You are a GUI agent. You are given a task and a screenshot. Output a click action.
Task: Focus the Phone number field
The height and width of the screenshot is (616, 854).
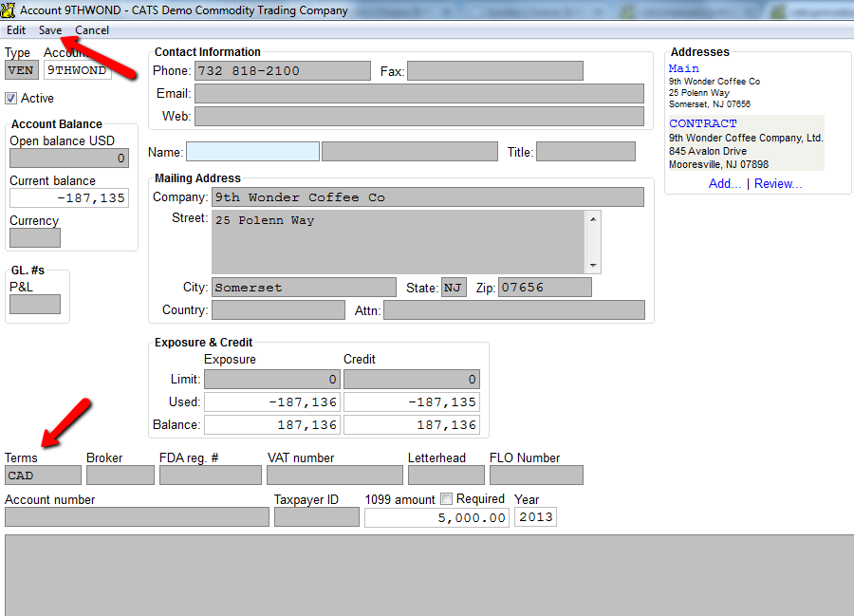[283, 71]
